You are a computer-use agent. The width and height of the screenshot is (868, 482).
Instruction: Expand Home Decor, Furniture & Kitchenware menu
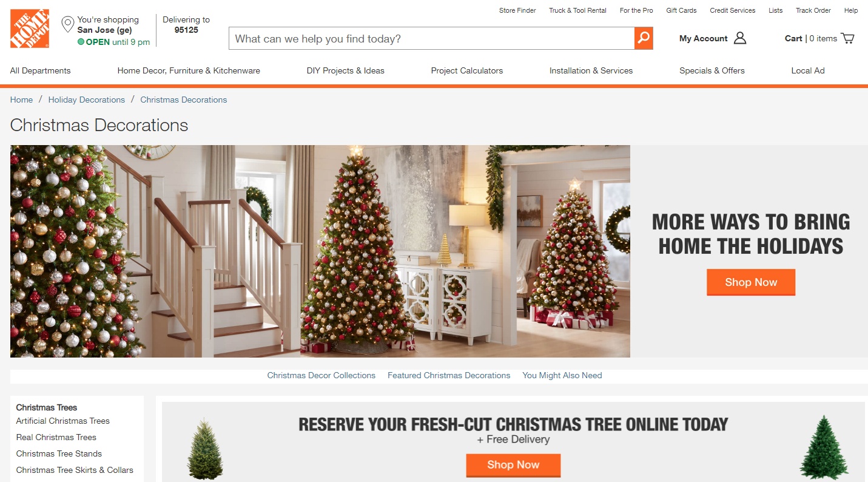click(x=189, y=70)
